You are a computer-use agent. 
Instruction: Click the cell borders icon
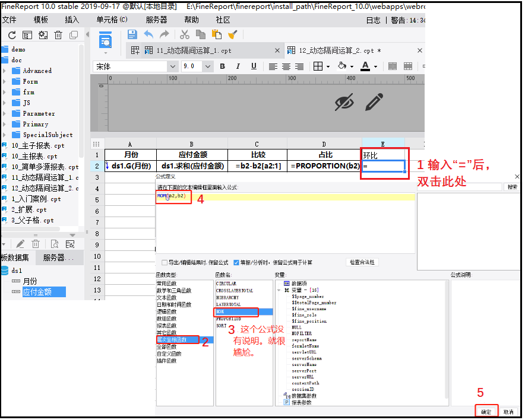[318, 66]
